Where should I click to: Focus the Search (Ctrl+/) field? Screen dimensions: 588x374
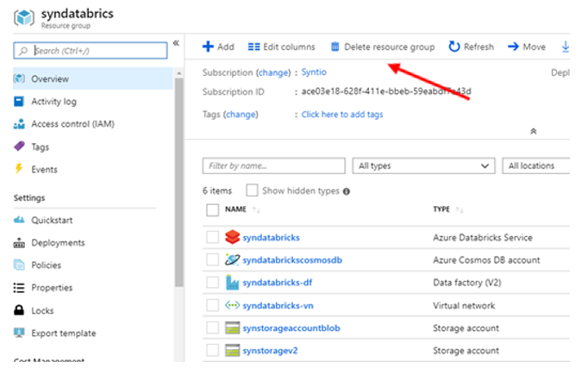[x=91, y=51]
